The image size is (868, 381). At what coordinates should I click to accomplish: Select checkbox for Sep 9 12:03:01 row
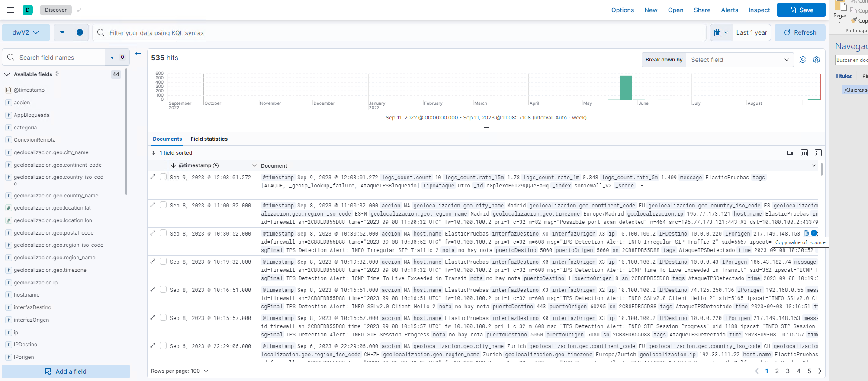(163, 177)
